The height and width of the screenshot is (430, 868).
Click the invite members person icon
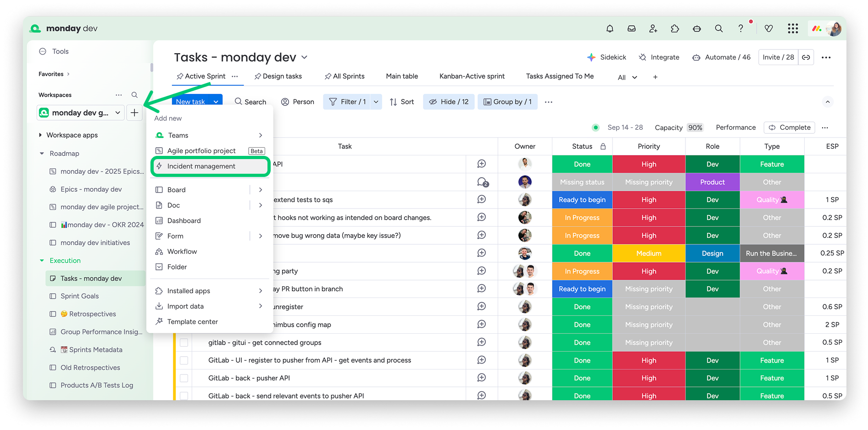click(653, 28)
